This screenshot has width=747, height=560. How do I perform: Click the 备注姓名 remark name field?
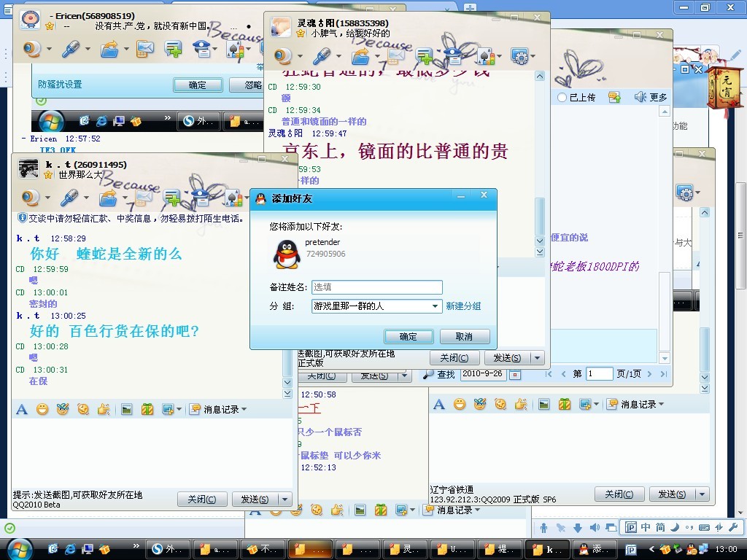pyautogui.click(x=377, y=287)
